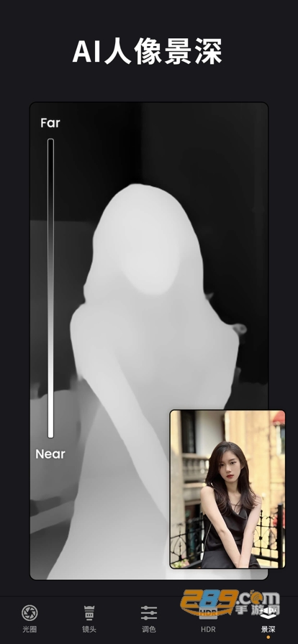Tap the HDR icon in bottom bar
Screen dimensions: 298x644
tap(208, 613)
